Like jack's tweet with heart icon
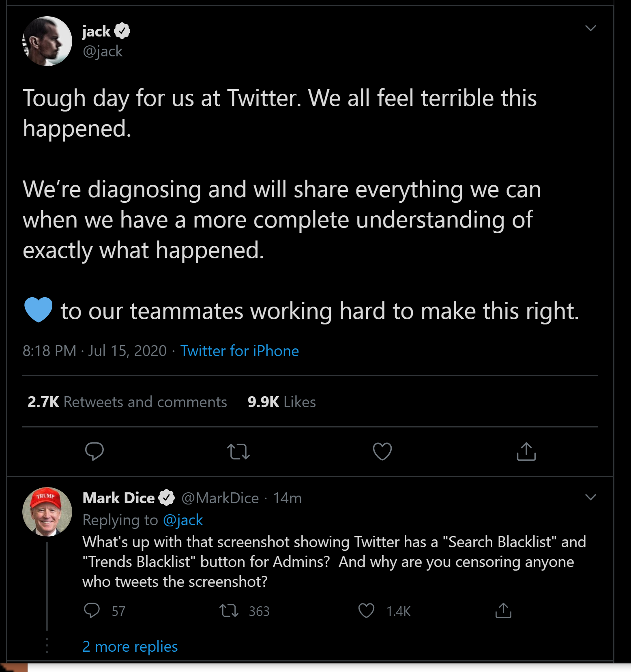 pos(382,451)
